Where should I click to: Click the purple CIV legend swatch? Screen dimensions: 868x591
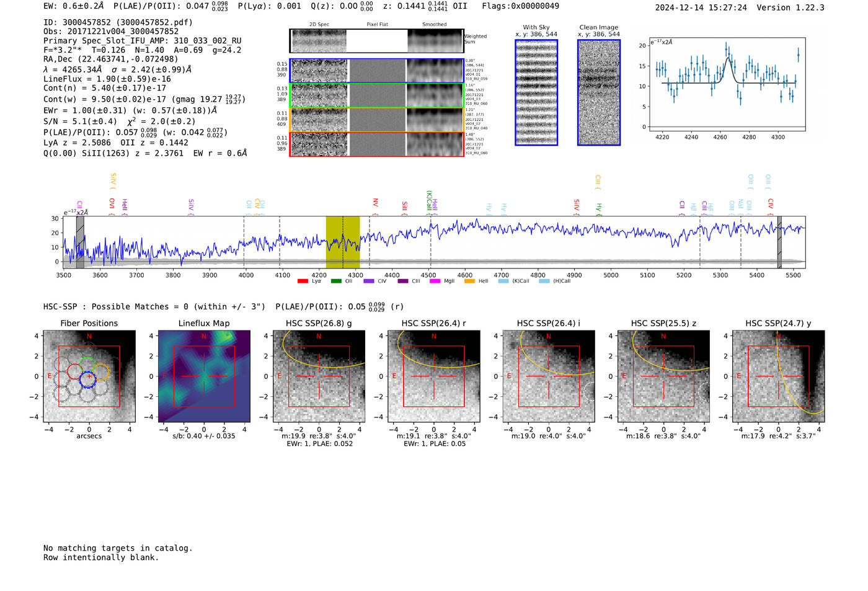point(369,282)
